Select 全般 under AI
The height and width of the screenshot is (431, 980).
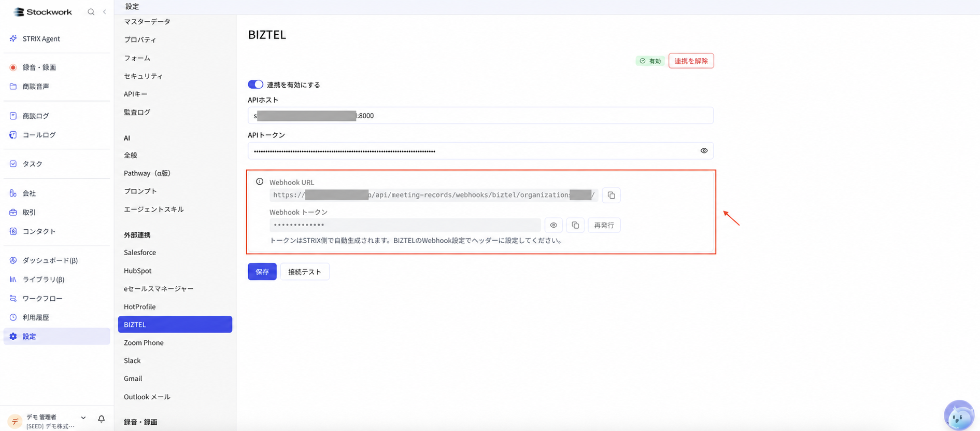pyautogui.click(x=175, y=155)
